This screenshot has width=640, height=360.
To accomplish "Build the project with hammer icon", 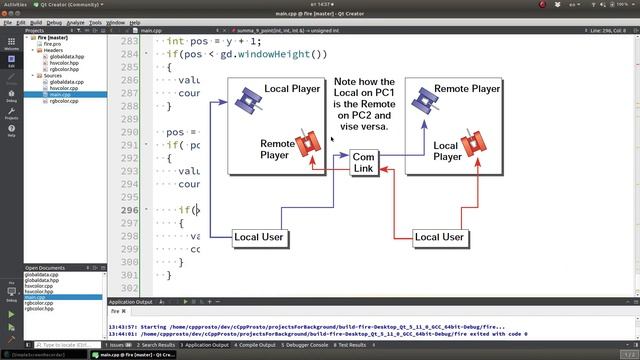I will coord(11,339).
